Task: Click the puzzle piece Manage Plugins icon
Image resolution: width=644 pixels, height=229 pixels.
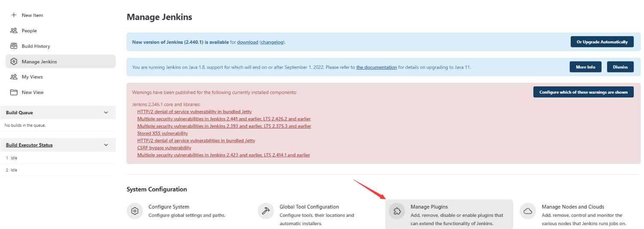Action: tap(397, 211)
